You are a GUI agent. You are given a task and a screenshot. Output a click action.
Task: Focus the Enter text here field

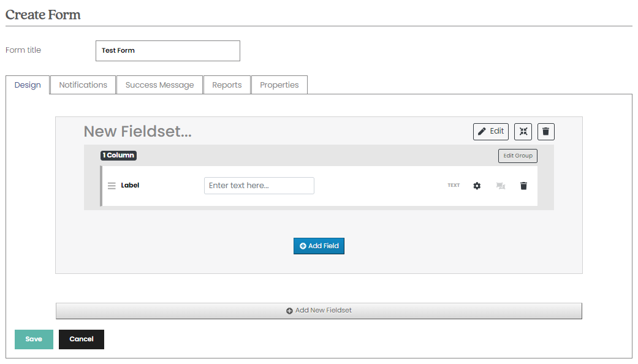259,186
